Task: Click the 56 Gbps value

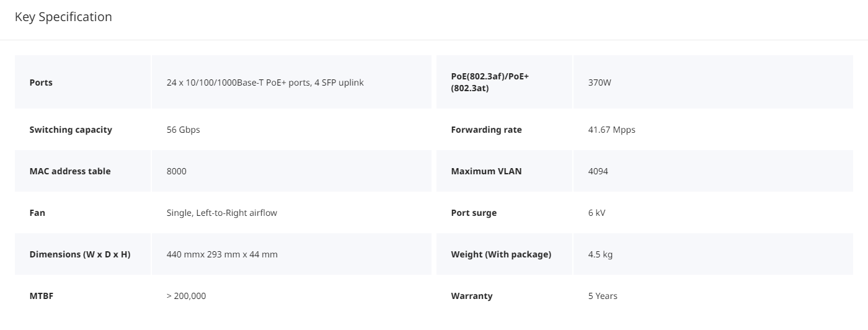Action: coord(184,130)
